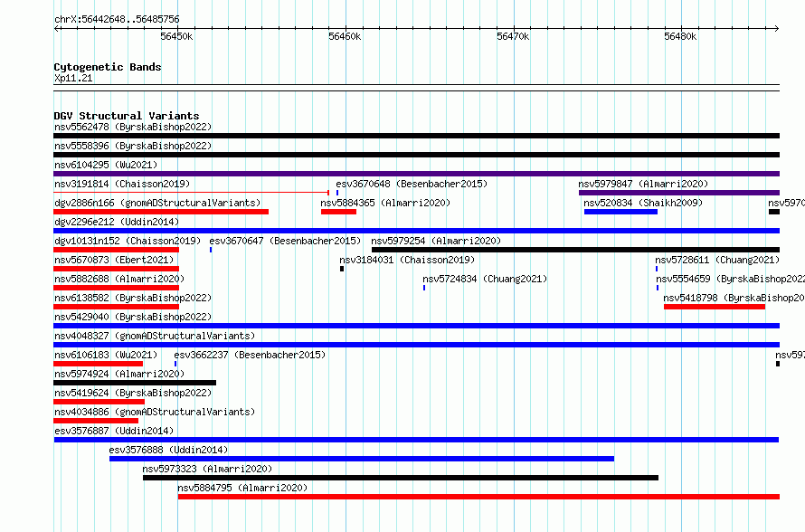805x532 pixels.
Task: Click the blue bar under esv3576887
Action: coord(416,440)
